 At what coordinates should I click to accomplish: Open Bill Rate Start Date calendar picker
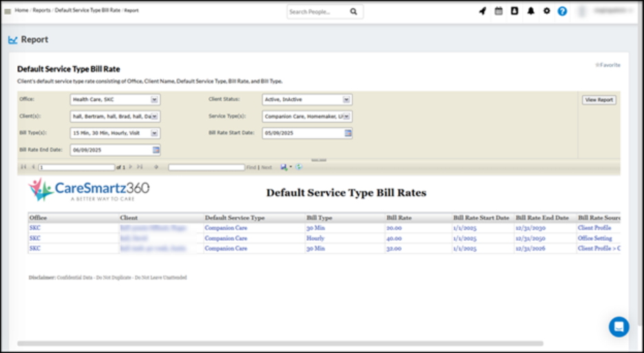pyautogui.click(x=348, y=133)
